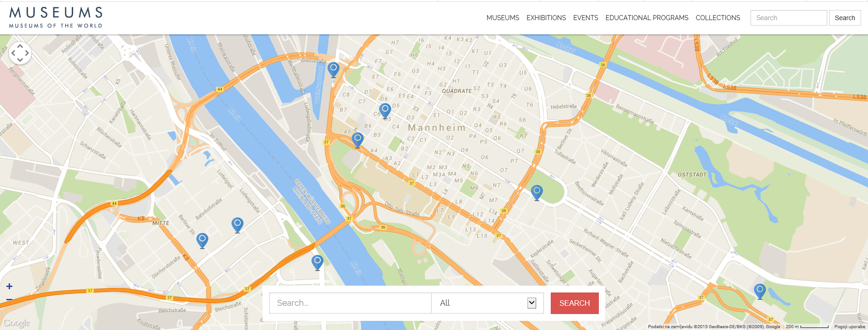Viewport: 868px width, 330px height.
Task: Click the header Search button
Action: click(844, 18)
